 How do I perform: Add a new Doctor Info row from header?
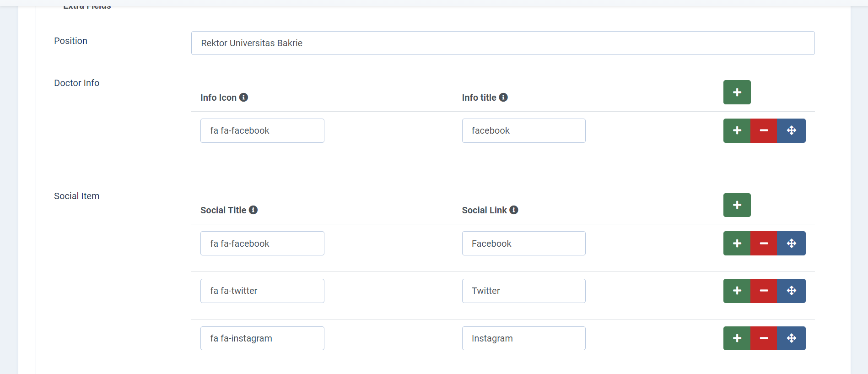[x=737, y=92]
